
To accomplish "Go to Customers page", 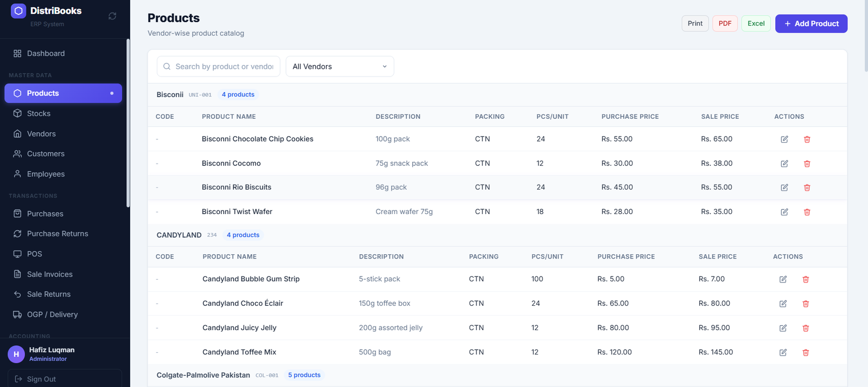I will point(63,154).
